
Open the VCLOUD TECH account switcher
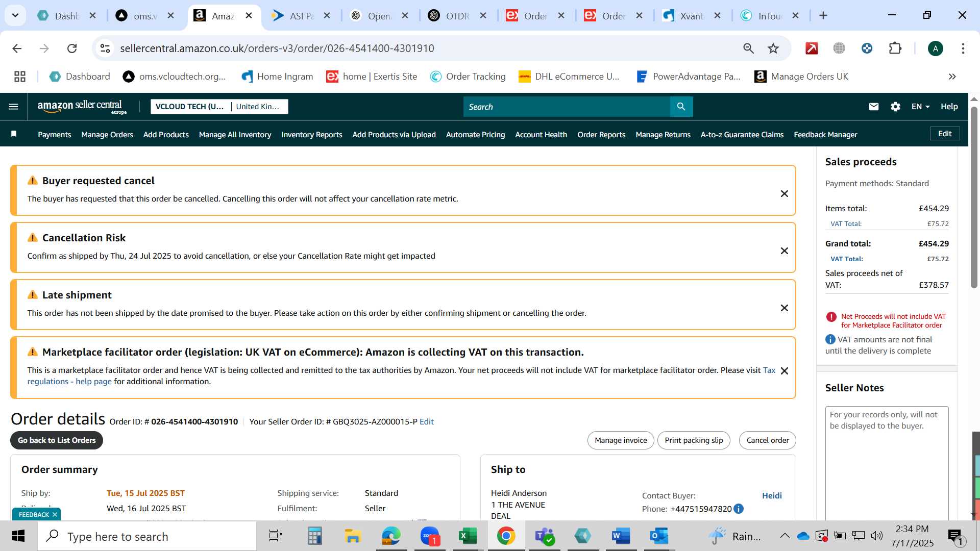[219, 107]
